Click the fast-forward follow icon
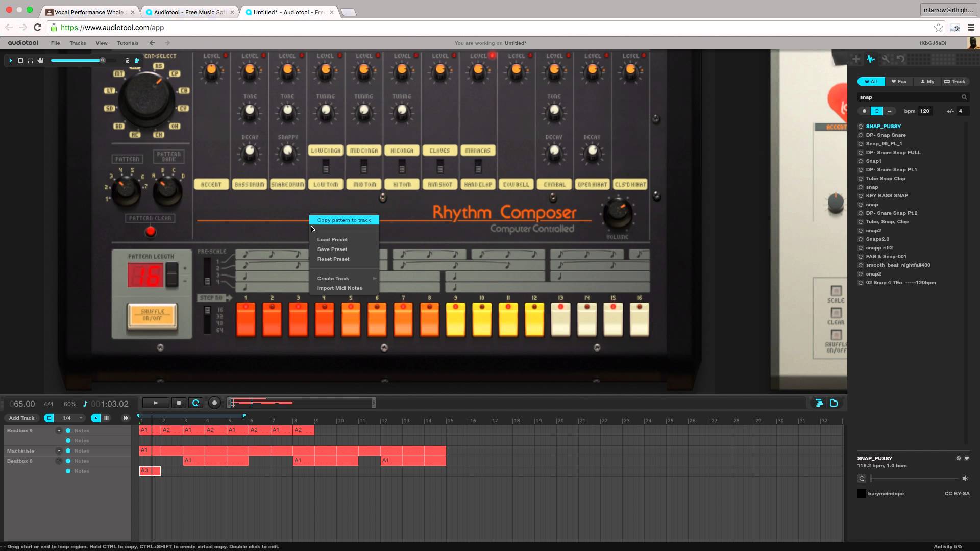 (126, 418)
